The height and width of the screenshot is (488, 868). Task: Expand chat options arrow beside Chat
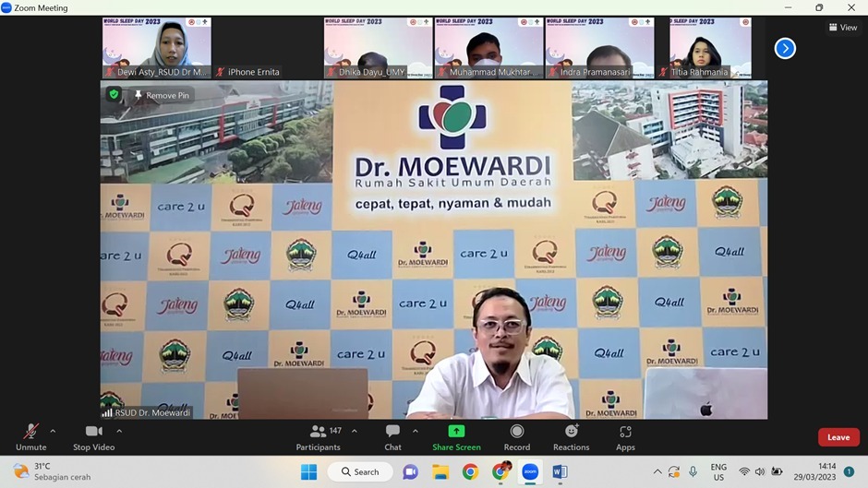coord(416,431)
